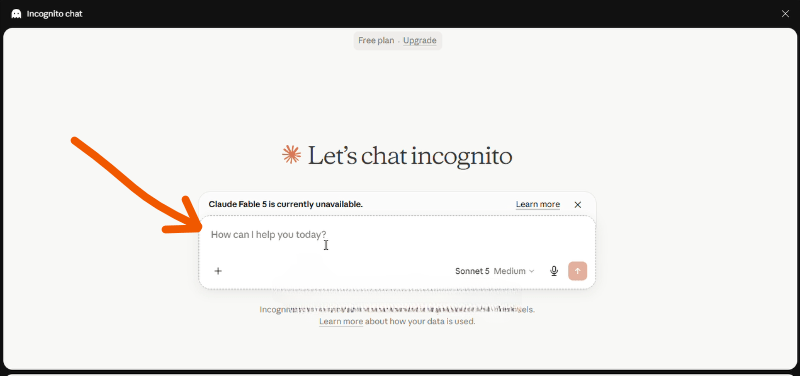
Task: Dismiss the Claude Fable 5 unavailable banner
Action: point(578,205)
